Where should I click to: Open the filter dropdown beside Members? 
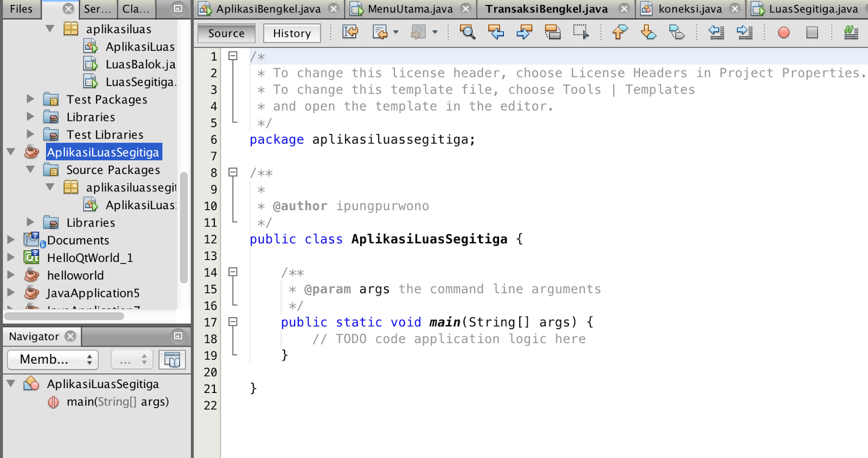click(132, 359)
